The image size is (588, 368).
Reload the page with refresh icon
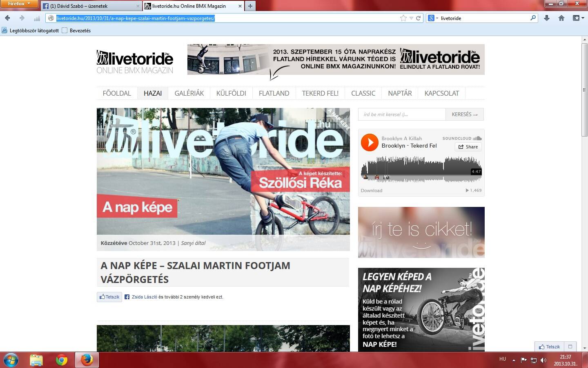(418, 18)
